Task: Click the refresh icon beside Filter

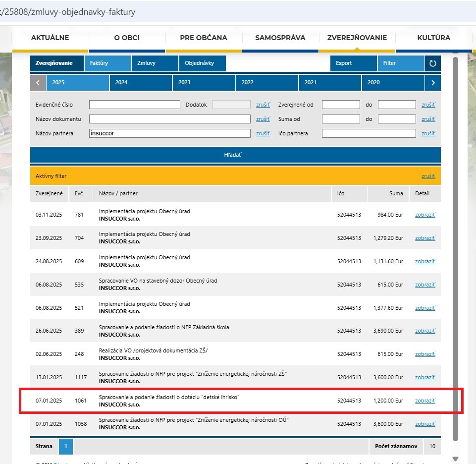Action: point(432,63)
